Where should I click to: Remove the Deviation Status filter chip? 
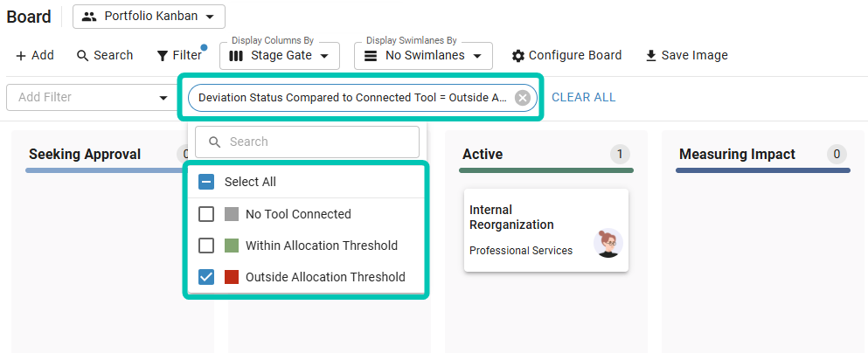(523, 98)
